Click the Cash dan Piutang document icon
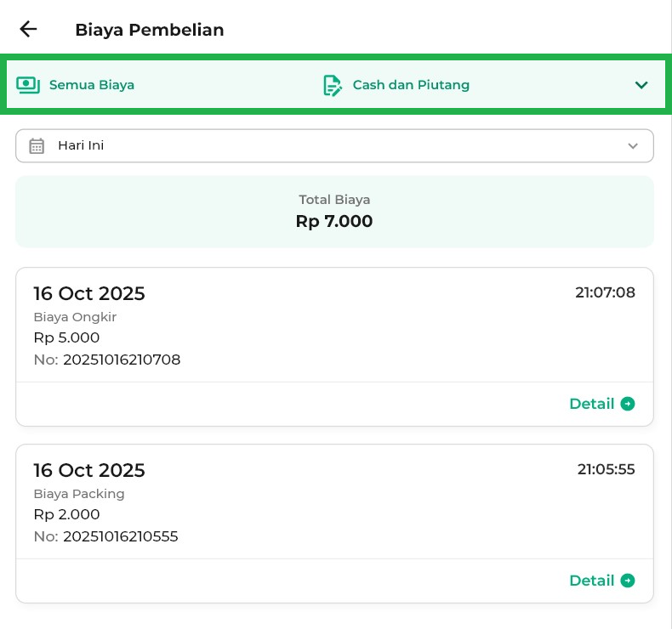The width and height of the screenshot is (672, 629). 332,85
